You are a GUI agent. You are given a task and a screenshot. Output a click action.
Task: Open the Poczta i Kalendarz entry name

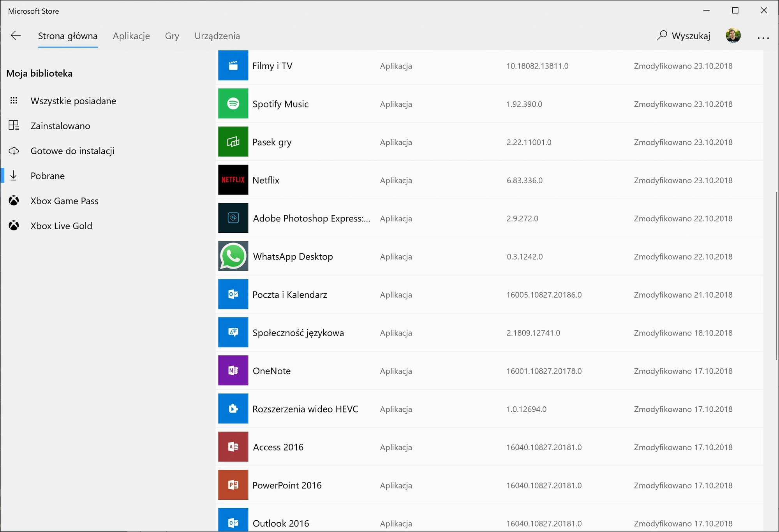pos(290,295)
